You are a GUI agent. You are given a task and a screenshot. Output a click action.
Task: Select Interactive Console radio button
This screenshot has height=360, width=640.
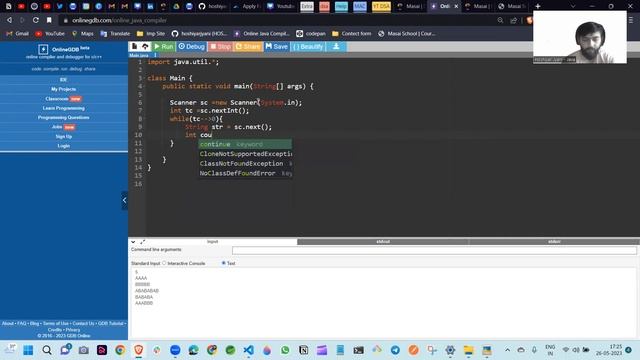tap(164, 263)
